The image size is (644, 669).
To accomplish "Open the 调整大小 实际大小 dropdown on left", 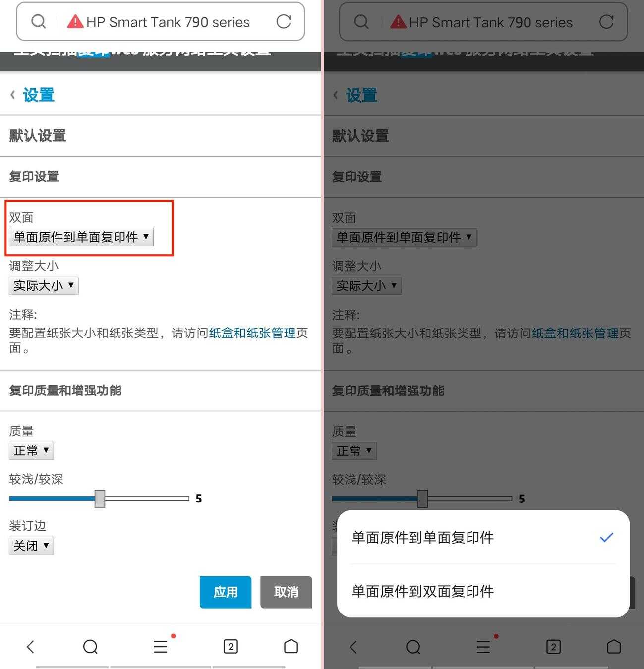I will [x=44, y=285].
